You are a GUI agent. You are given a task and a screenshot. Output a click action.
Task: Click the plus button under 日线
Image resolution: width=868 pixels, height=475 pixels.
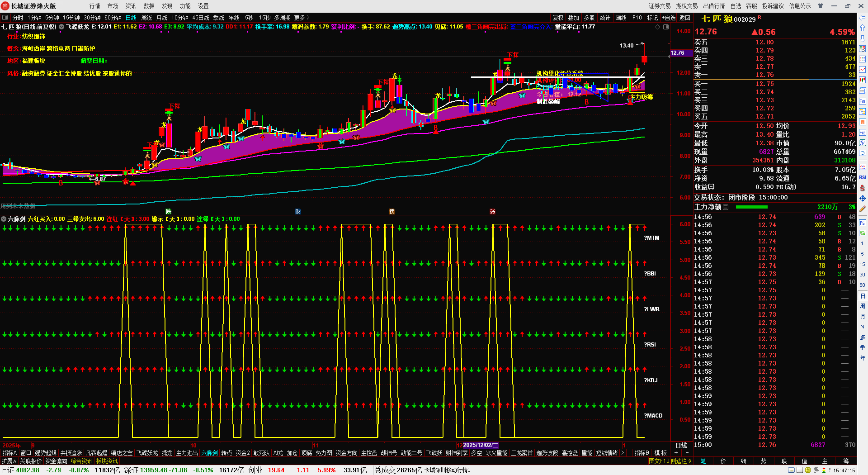(676, 453)
